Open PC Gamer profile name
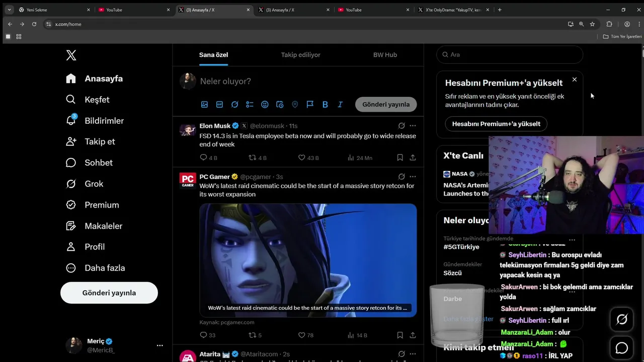Screen dimensions: 644x362 tap(214, 177)
